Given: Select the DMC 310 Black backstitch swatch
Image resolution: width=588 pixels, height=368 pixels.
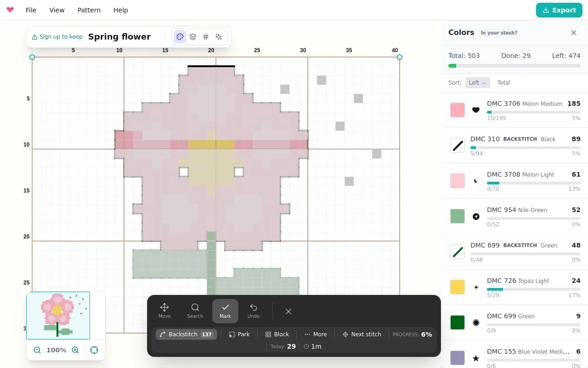Looking at the screenshot, I should [x=458, y=145].
